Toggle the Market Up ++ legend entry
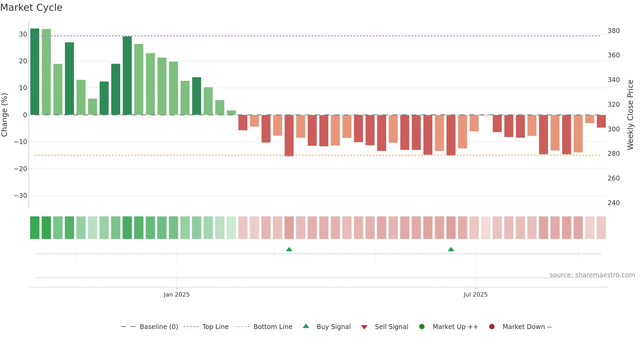Image resolution: width=644 pixels, height=362 pixels. coord(448,327)
